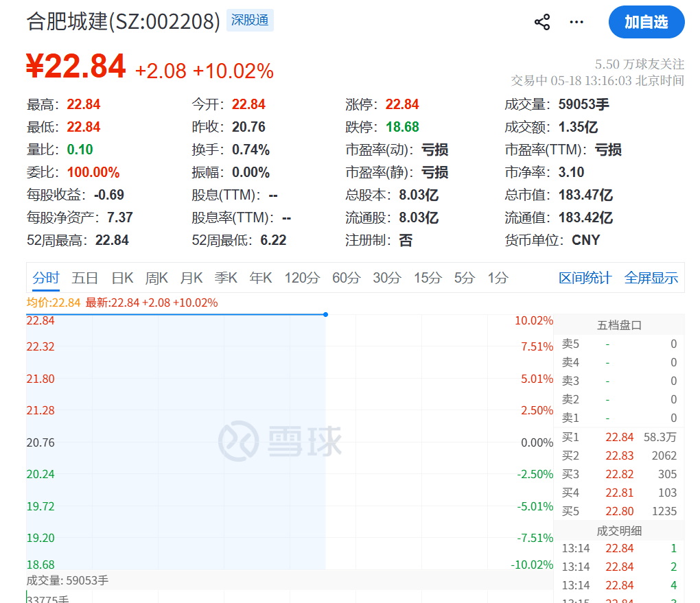Click the 换手 value 0.74%

click(250, 150)
